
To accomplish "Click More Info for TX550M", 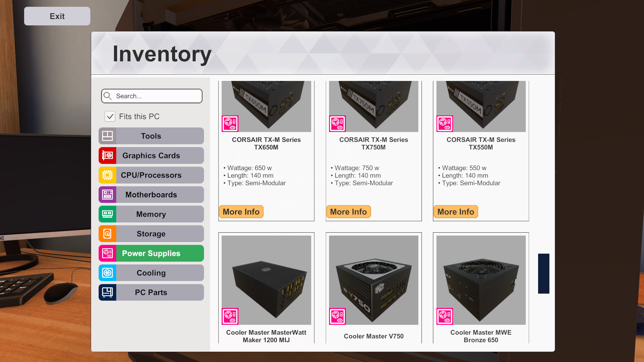I will [456, 212].
